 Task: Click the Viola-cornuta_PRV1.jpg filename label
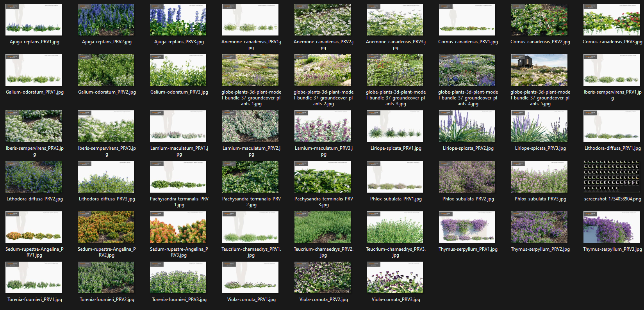(252, 299)
